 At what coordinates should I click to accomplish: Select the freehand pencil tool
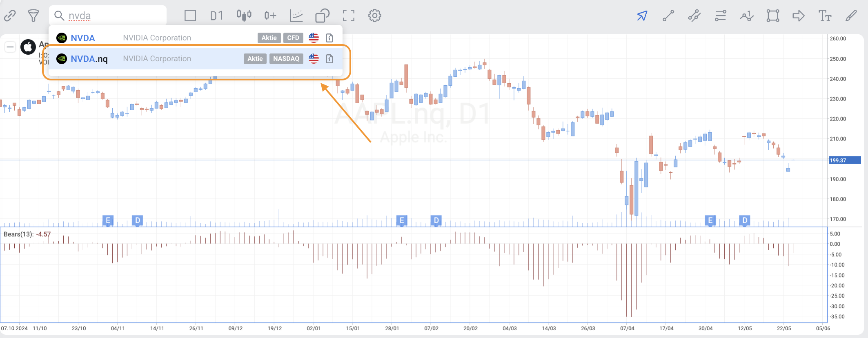pyautogui.click(x=851, y=16)
